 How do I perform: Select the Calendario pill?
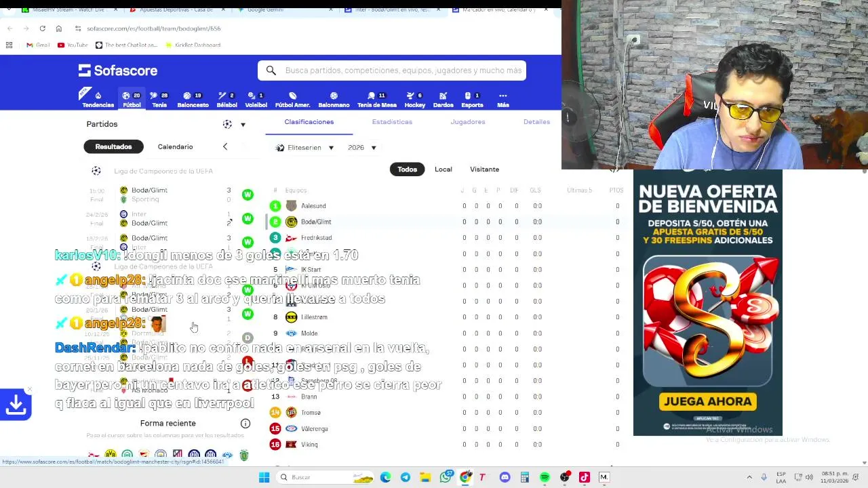[175, 146]
